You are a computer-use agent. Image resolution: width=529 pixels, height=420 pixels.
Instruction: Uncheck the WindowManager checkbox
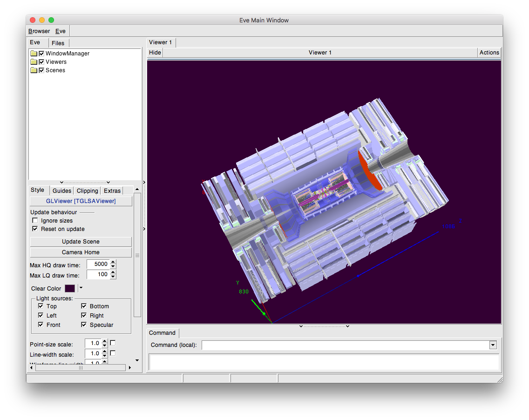[x=41, y=54]
